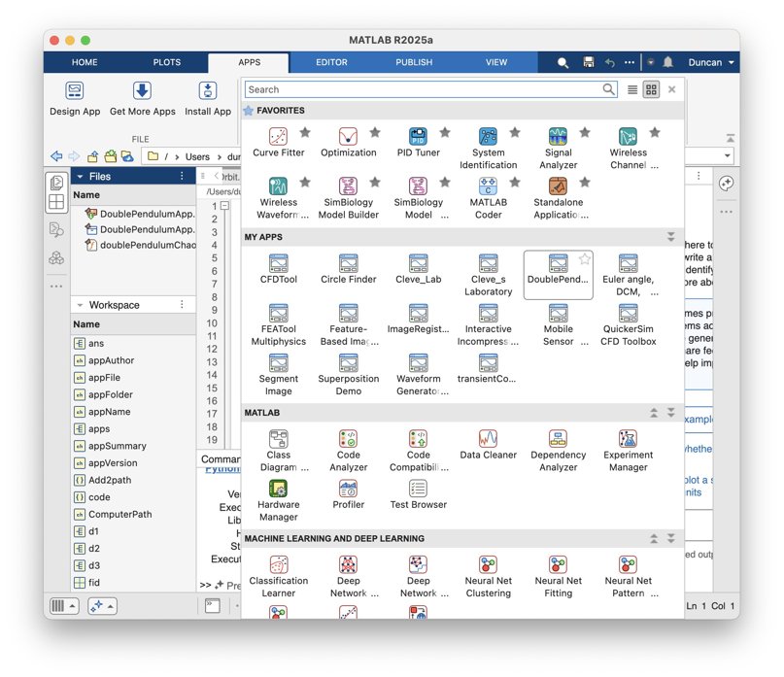Screen dimensions: 784x677
Task: Navigate back in folder toolbar
Action: tap(56, 156)
